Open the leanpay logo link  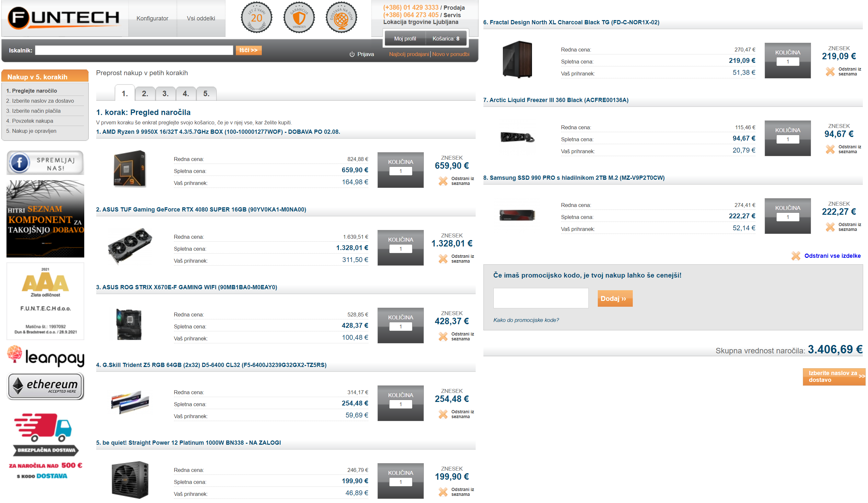point(45,356)
